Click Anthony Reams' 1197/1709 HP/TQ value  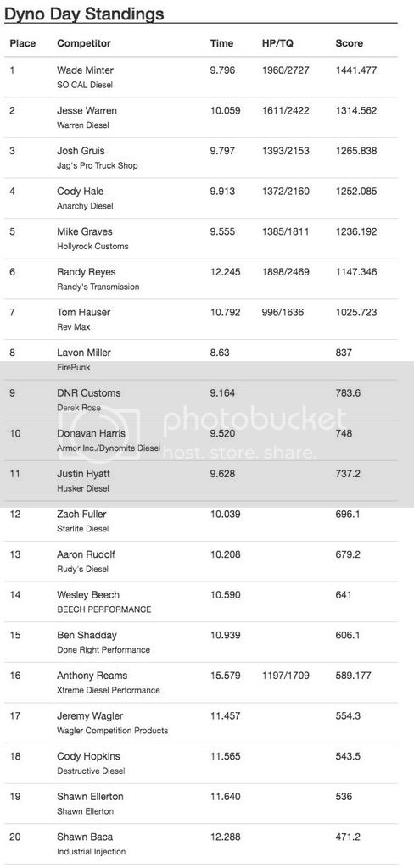coord(286,676)
